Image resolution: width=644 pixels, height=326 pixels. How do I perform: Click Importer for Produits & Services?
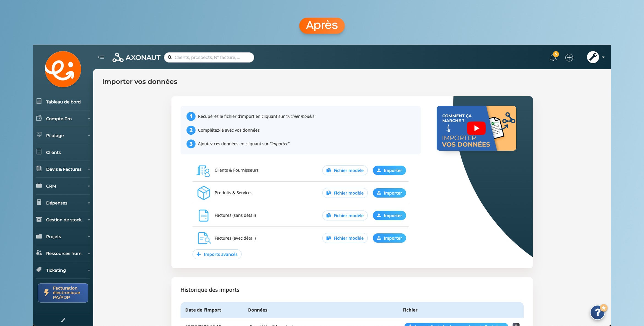pos(389,193)
